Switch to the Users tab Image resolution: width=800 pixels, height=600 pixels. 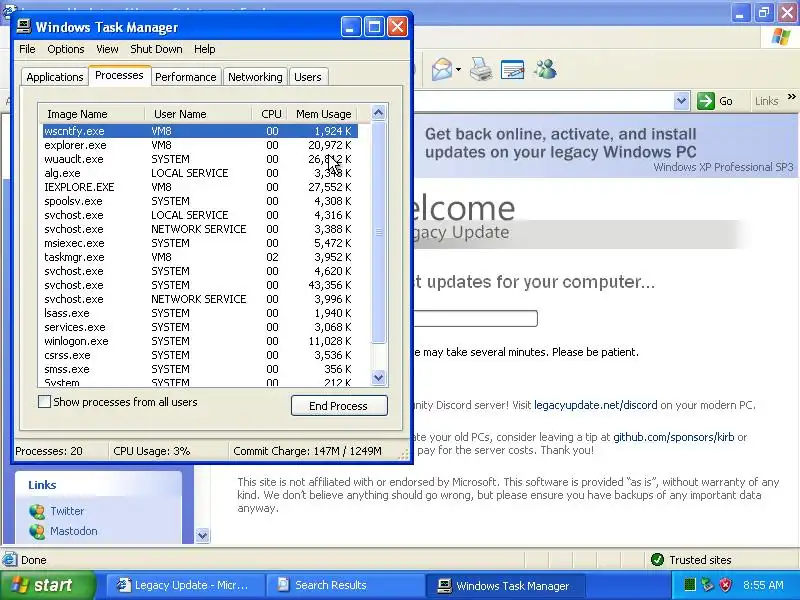308,77
